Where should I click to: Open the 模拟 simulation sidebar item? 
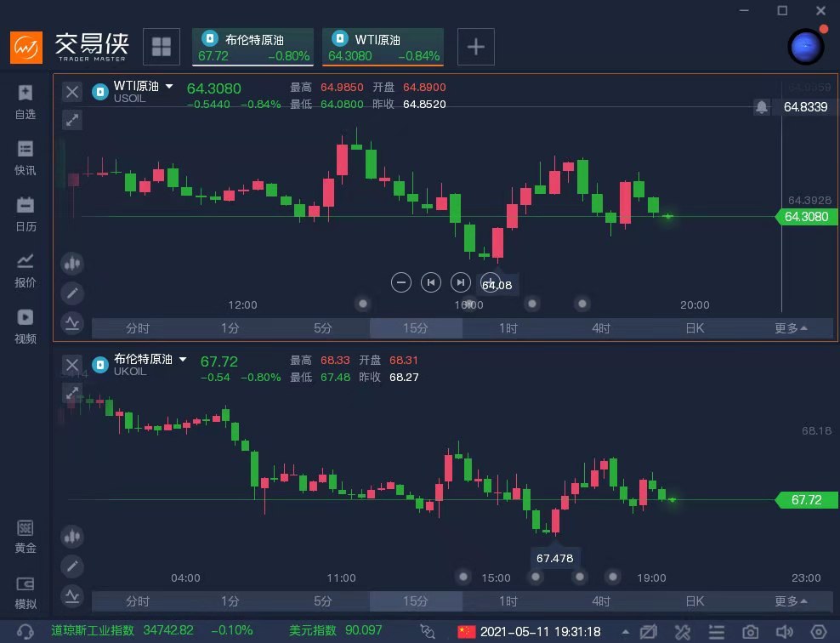pyautogui.click(x=26, y=593)
